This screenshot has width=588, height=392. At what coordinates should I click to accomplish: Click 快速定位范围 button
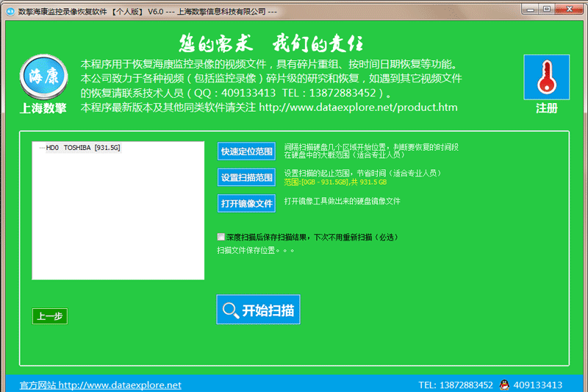pyautogui.click(x=246, y=152)
